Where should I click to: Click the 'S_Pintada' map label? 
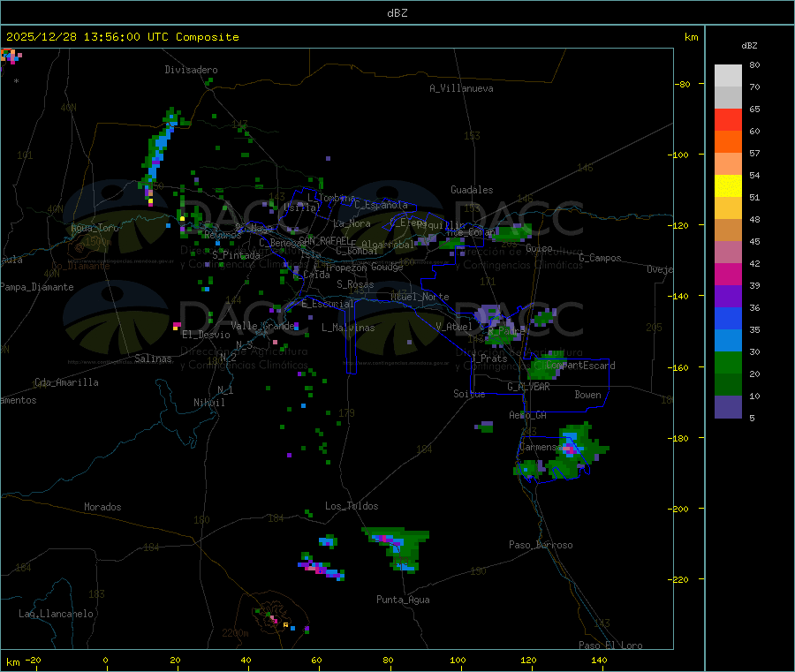coord(236,255)
